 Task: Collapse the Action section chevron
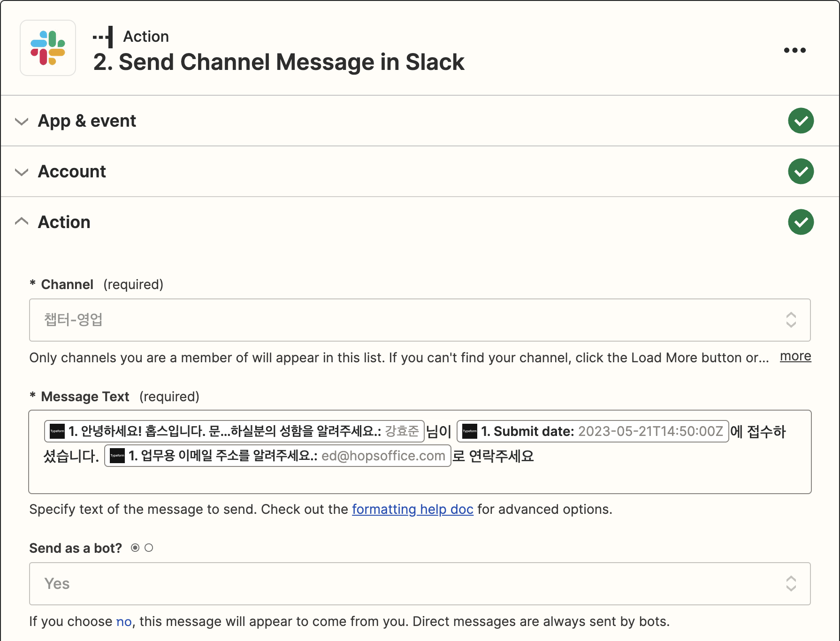coord(22,221)
